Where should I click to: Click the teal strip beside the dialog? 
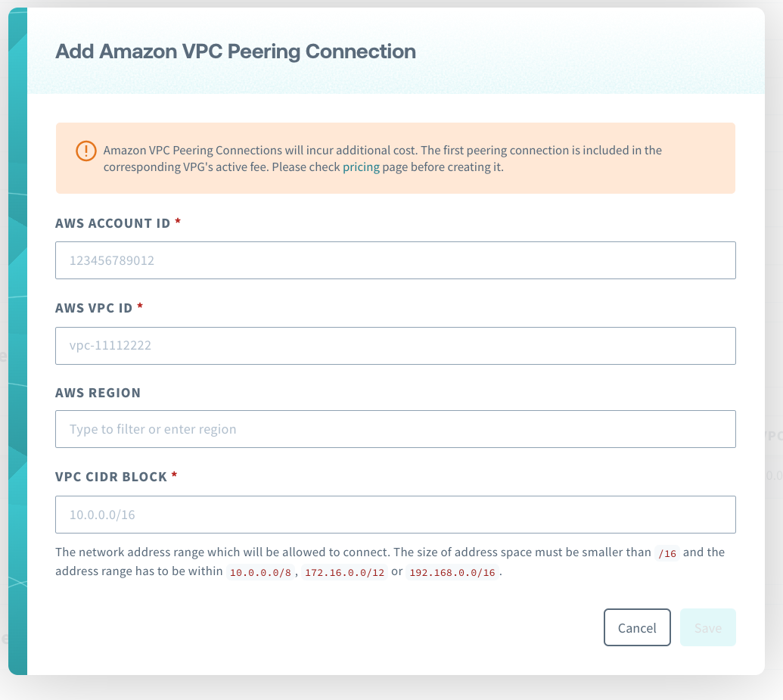click(x=17, y=341)
